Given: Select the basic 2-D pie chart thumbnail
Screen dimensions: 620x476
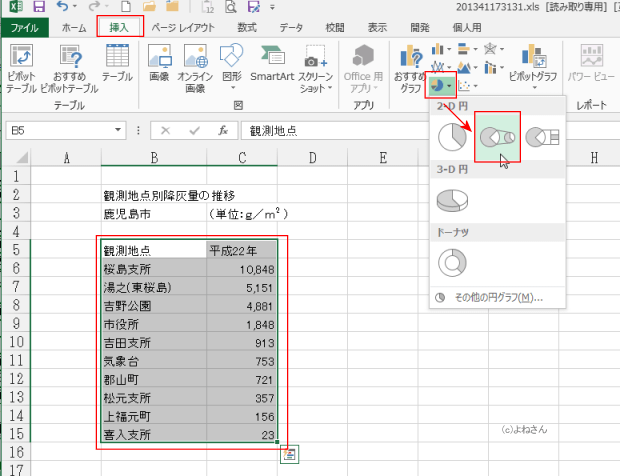Looking at the screenshot, I should pos(452,137).
